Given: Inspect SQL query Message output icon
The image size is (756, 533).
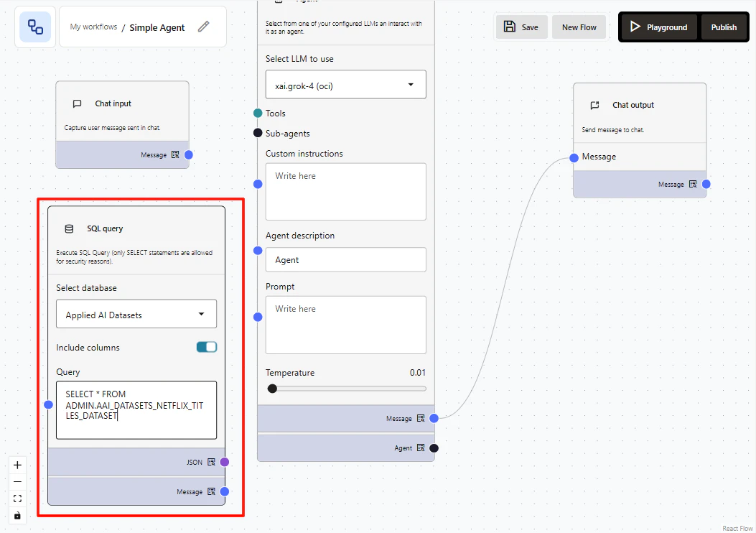Looking at the screenshot, I should coord(211,491).
